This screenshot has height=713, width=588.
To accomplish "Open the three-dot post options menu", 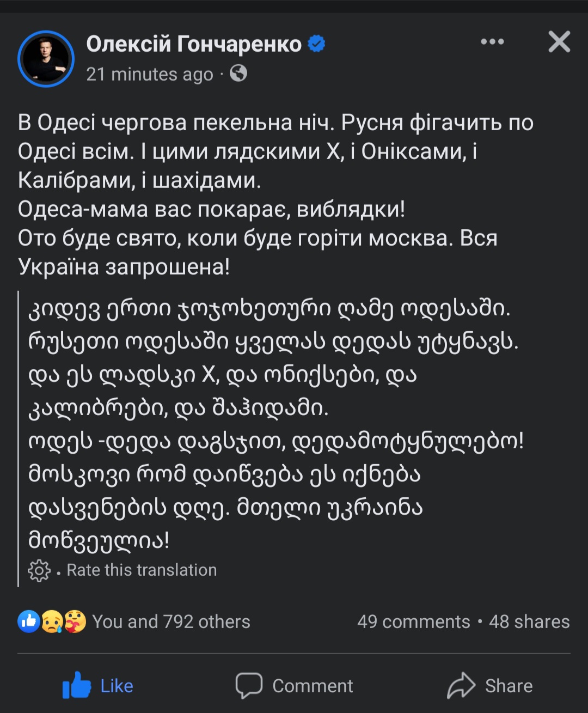I will click(x=492, y=42).
